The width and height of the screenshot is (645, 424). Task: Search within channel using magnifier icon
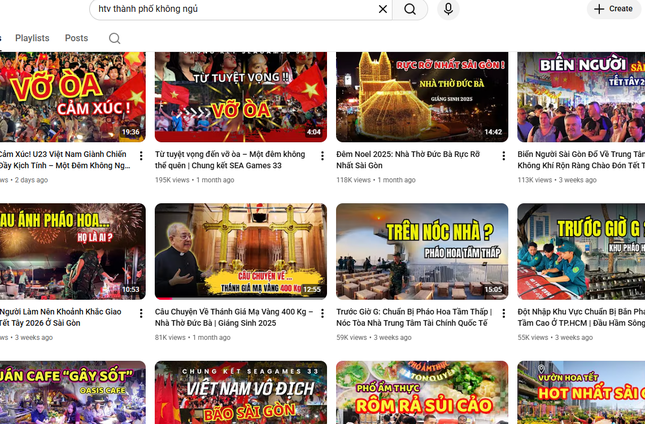114,39
